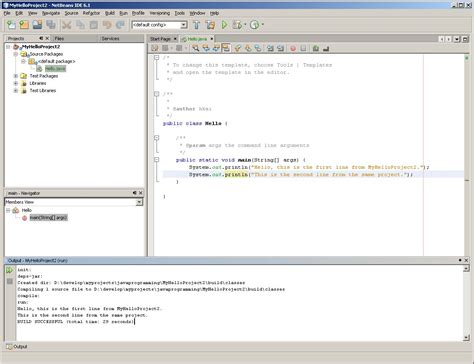Uncomment the selected code lines

pyautogui.click(x=326, y=48)
